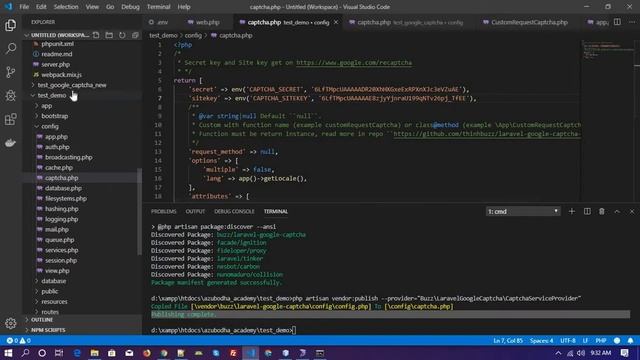Change indentation via Spaces: 4
This screenshot has height=360, width=640.
(x=541, y=340)
